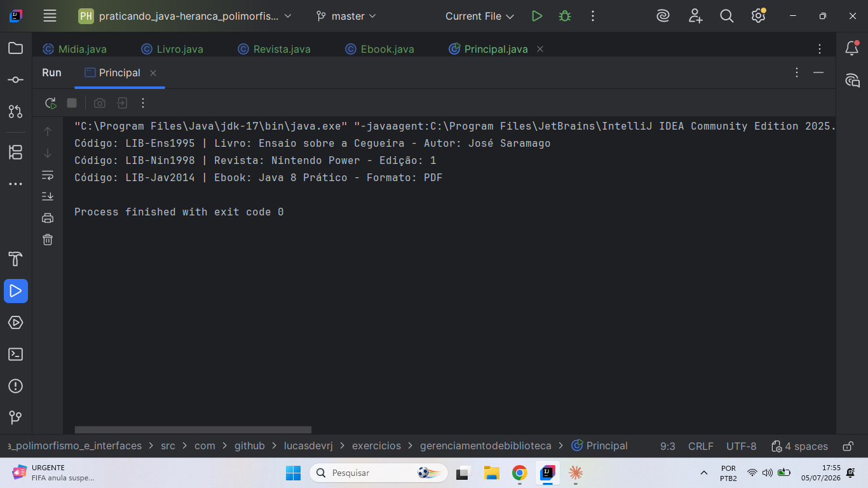The width and height of the screenshot is (868, 488).
Task: Debug the current file bug icon
Action: [x=565, y=16]
